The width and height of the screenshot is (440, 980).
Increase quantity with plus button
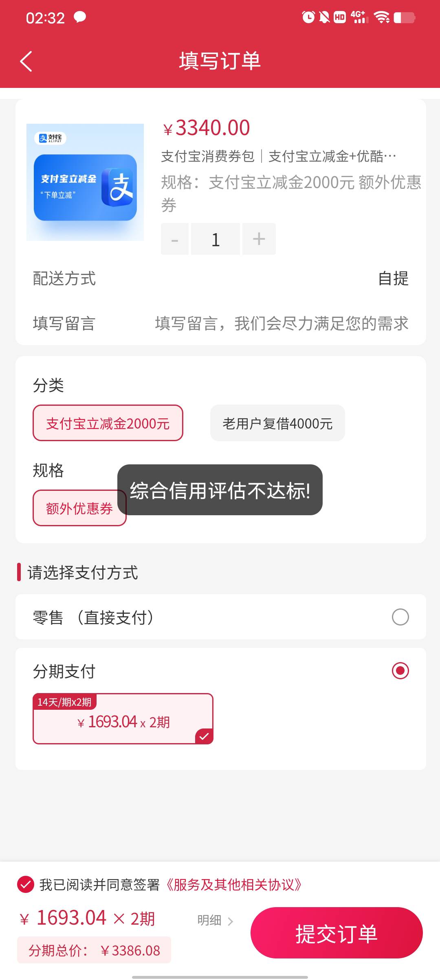pos(259,239)
